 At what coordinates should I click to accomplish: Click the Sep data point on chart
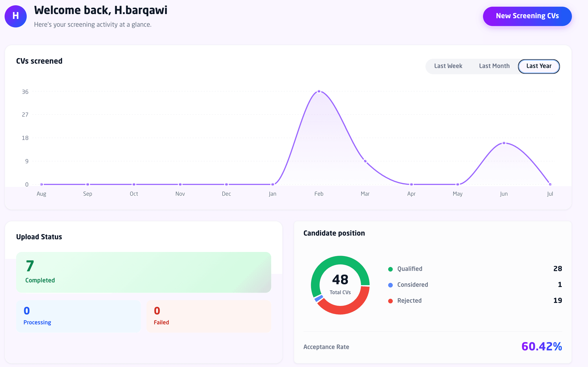click(88, 184)
